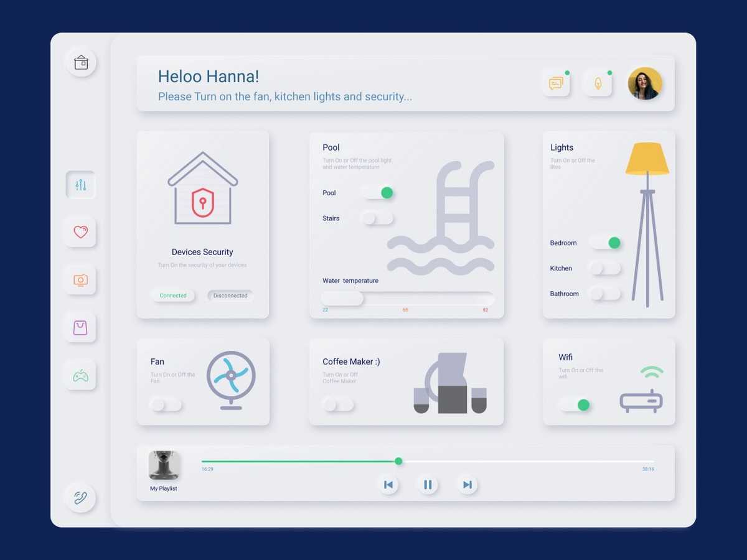Select the game controller icon

(x=80, y=375)
